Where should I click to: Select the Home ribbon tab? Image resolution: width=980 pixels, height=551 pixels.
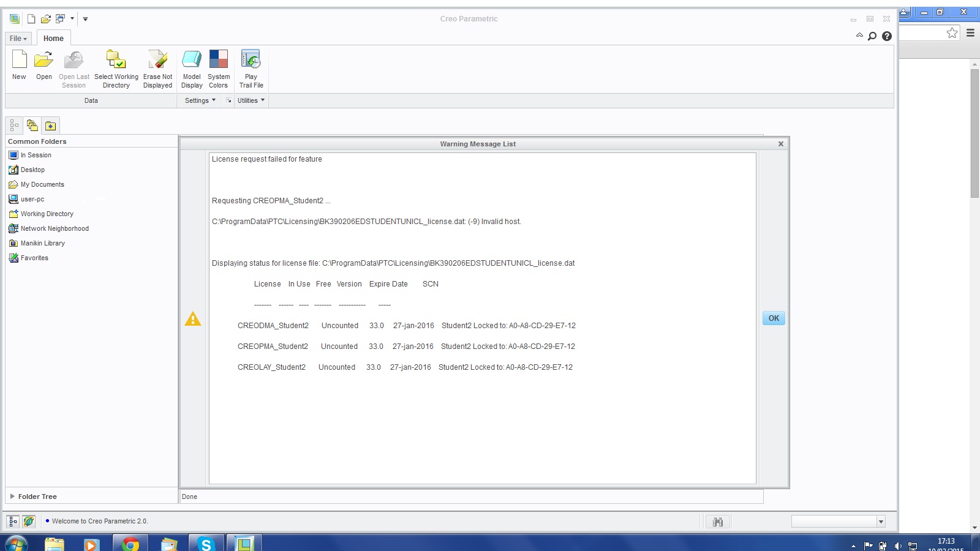53,39
